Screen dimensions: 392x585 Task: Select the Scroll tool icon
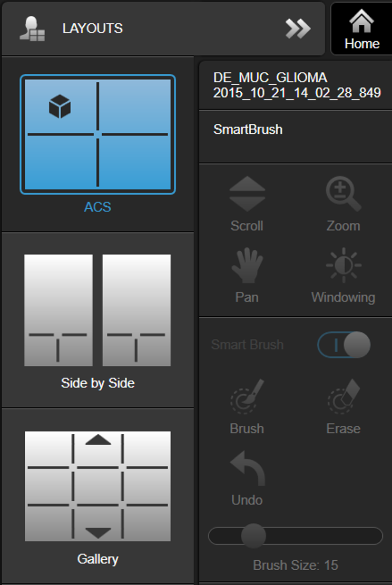coord(247,194)
